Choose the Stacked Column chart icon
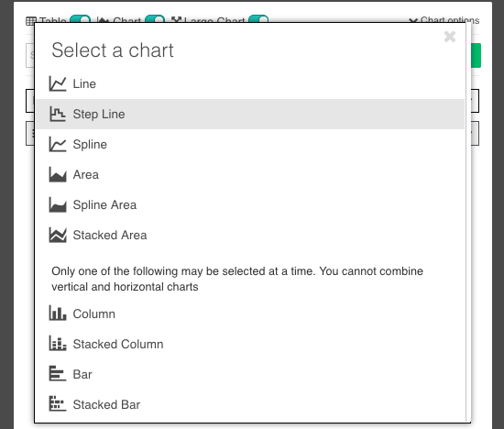Image resolution: width=504 pixels, height=429 pixels. (x=58, y=344)
